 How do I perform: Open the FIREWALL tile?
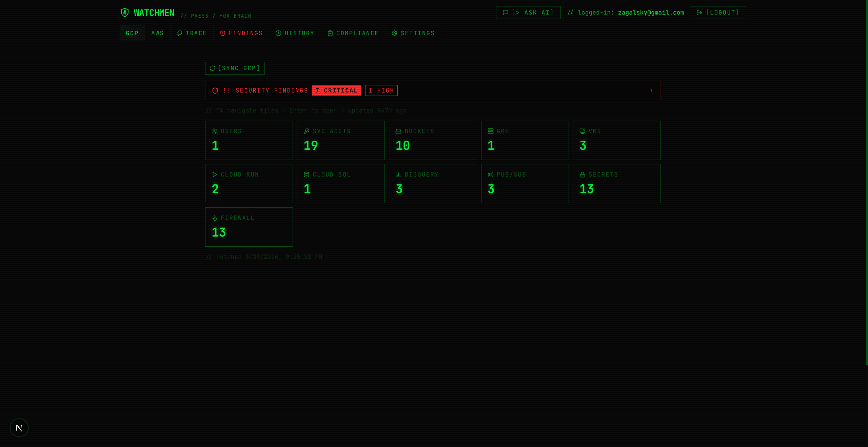[x=249, y=227]
